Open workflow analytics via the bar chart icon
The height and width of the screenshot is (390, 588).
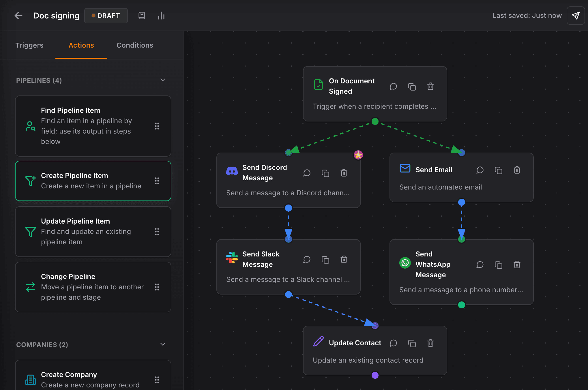[161, 16]
